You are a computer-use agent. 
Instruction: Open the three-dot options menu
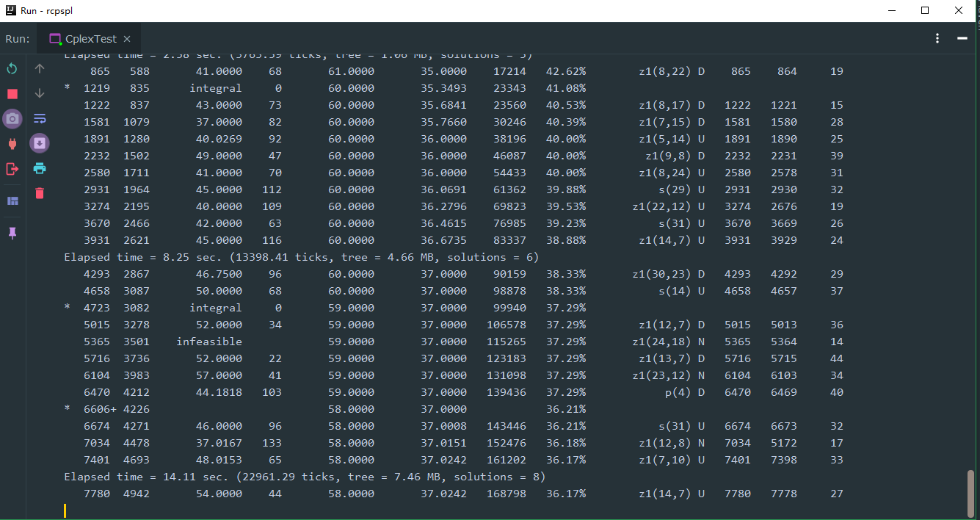click(937, 38)
